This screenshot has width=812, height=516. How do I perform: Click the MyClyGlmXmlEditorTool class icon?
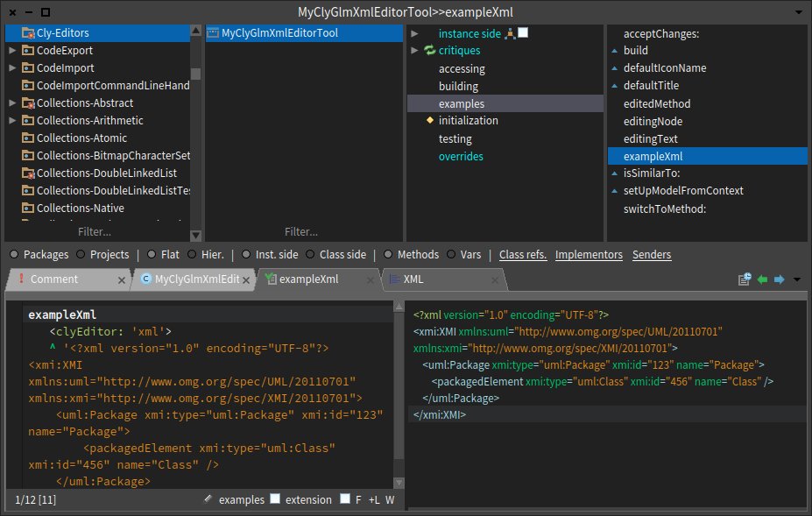pos(213,33)
